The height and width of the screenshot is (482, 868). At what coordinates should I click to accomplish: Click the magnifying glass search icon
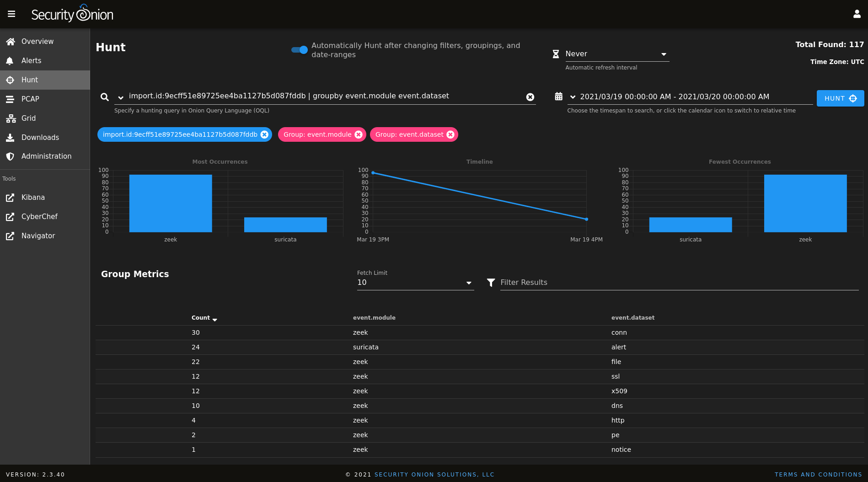105,96
